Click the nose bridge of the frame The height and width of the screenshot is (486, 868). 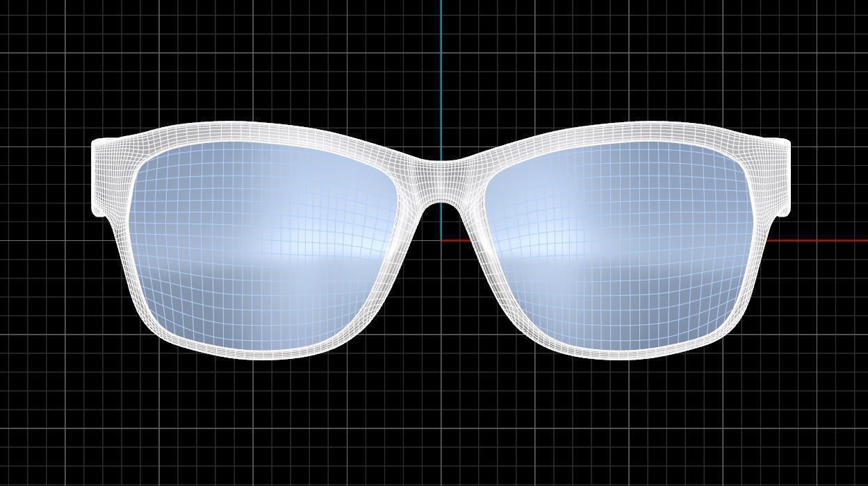(441, 182)
